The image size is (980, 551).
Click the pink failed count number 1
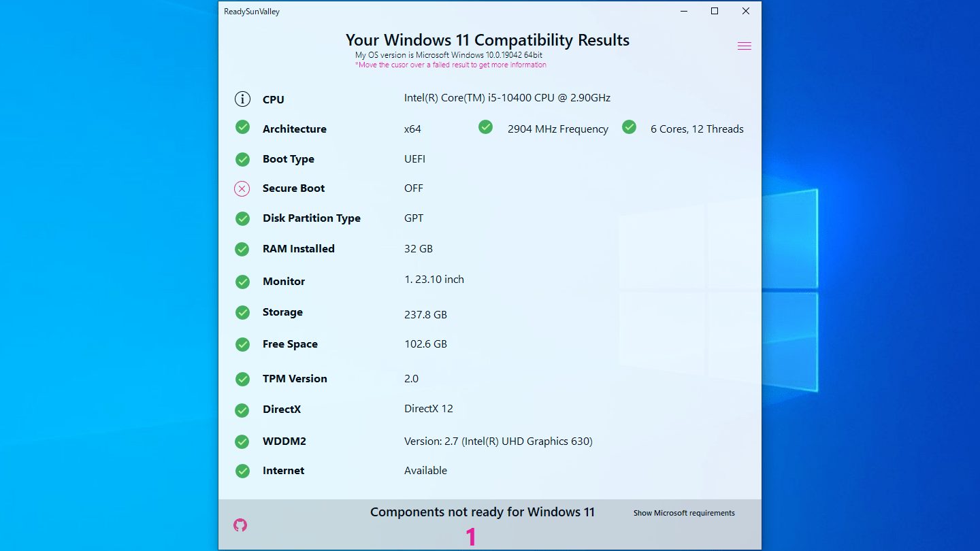pos(471,537)
